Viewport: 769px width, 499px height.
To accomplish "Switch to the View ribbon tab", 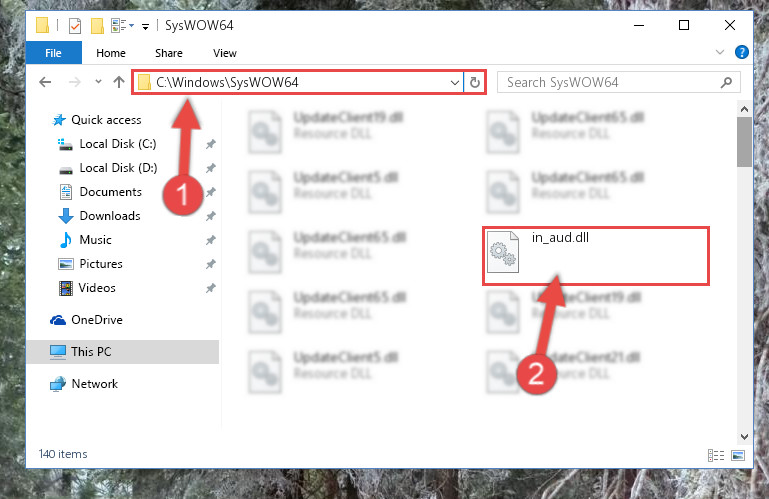I will (225, 53).
